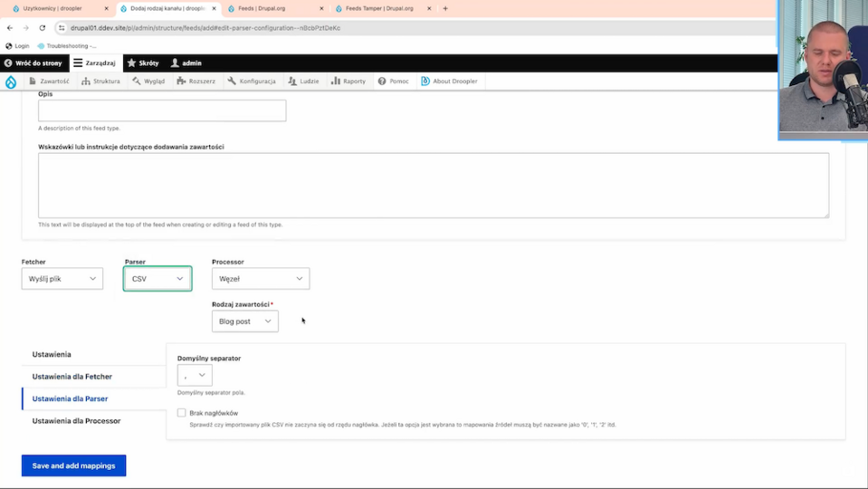
Task: Open the Fetcher dropdown
Action: (x=62, y=279)
